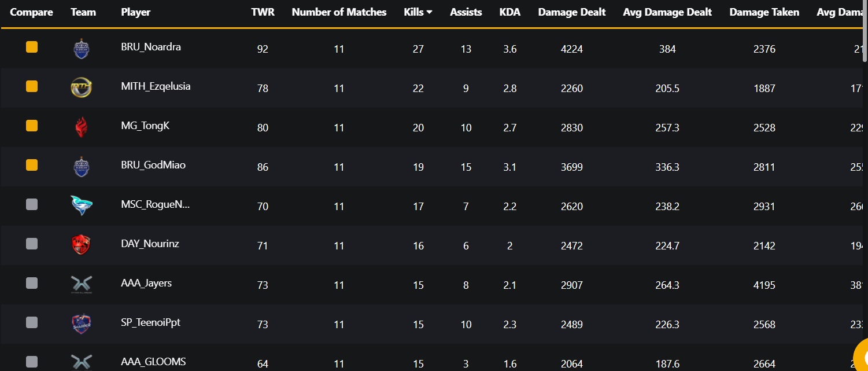Toggle Kills column sort arrow
The width and height of the screenshot is (868, 371).
[x=429, y=13]
